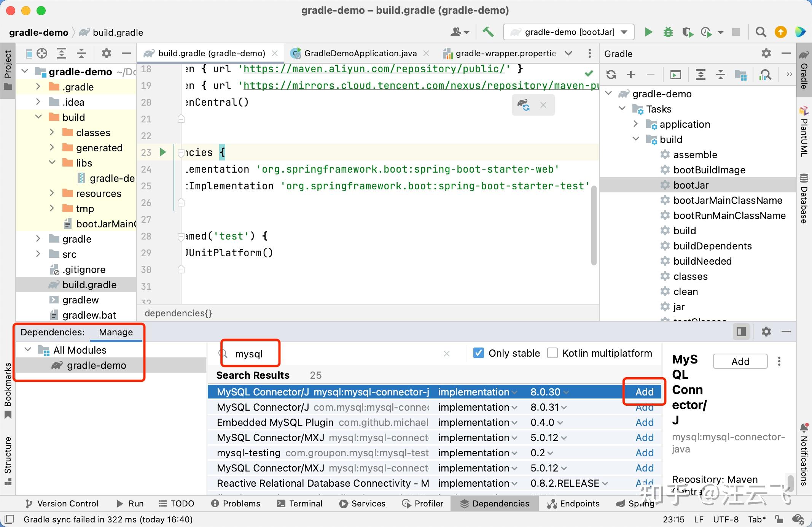The image size is (812, 527).
Task: Click the Debug bug icon
Action: (668, 32)
